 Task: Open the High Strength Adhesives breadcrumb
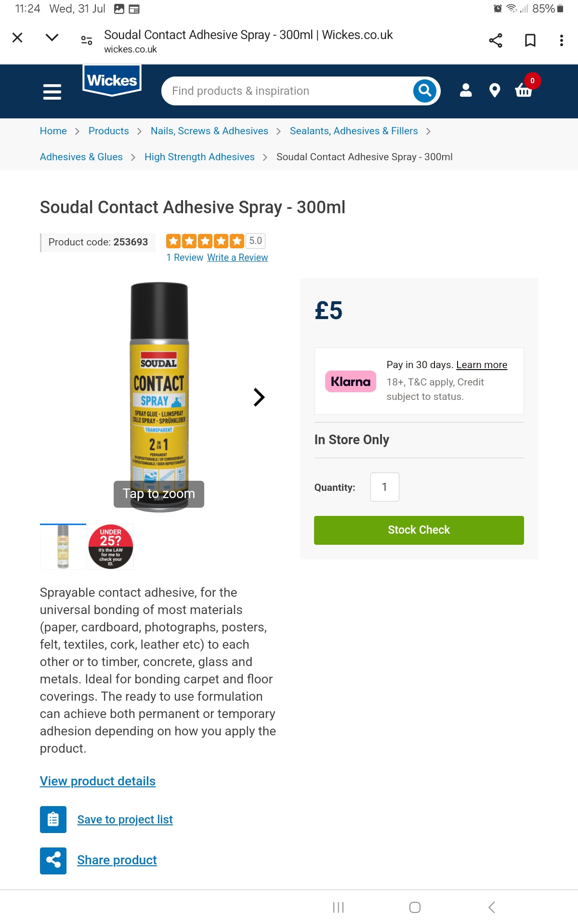coord(199,157)
